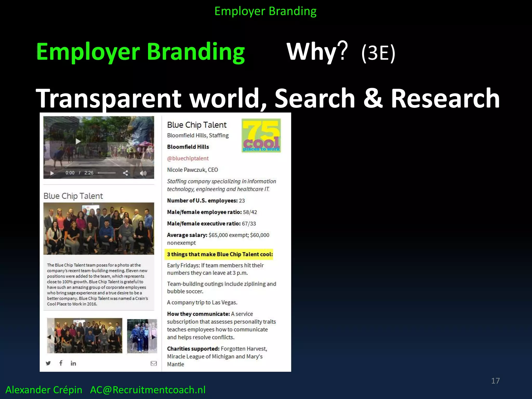Click 'A company trip to Las Vegas.'
532x399 pixels.
click(202, 303)
